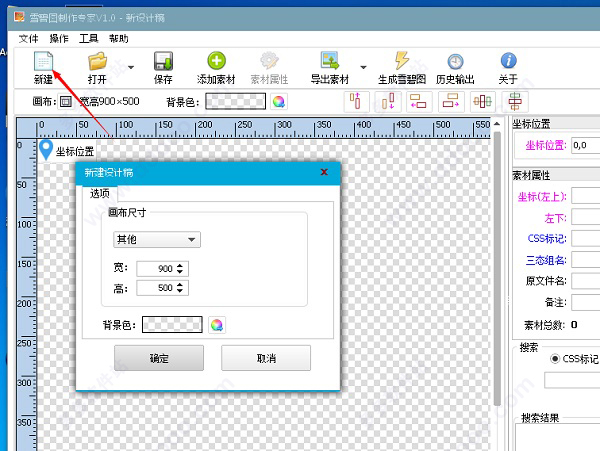Click the 坐标(左上) input field
The height and width of the screenshot is (451, 600).
pyautogui.click(x=585, y=195)
